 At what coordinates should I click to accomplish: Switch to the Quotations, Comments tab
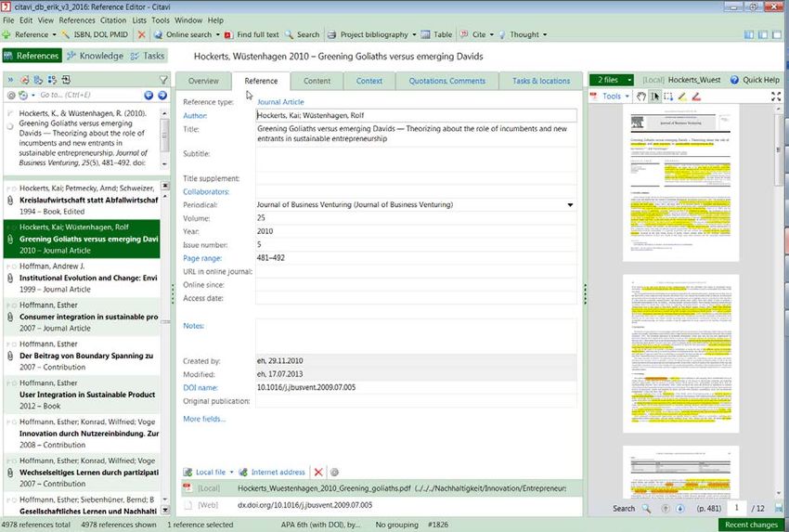point(446,81)
